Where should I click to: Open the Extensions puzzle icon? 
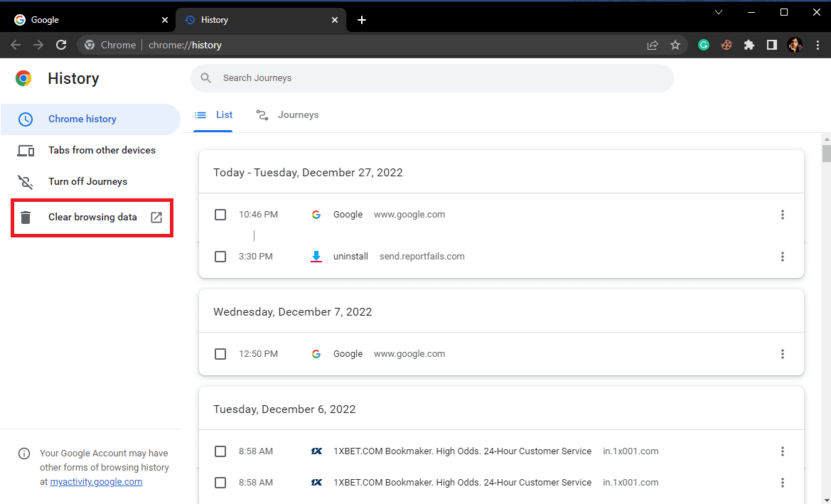click(749, 45)
